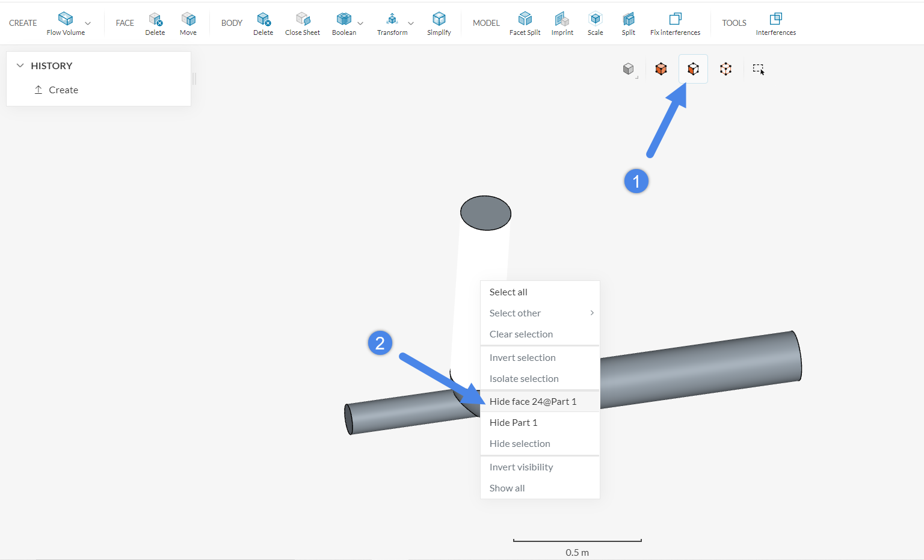The image size is (924, 560).
Task: Open the Transform dropdown arrow
Action: coord(411,23)
